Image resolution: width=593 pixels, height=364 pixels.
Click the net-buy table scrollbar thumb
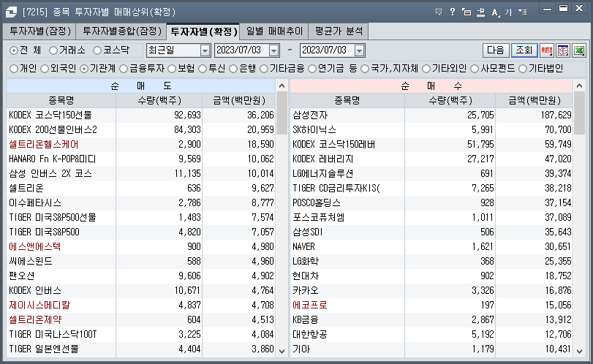click(579, 113)
